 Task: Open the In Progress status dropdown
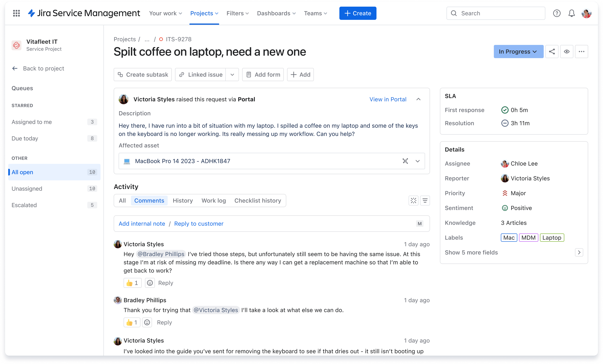(x=518, y=51)
